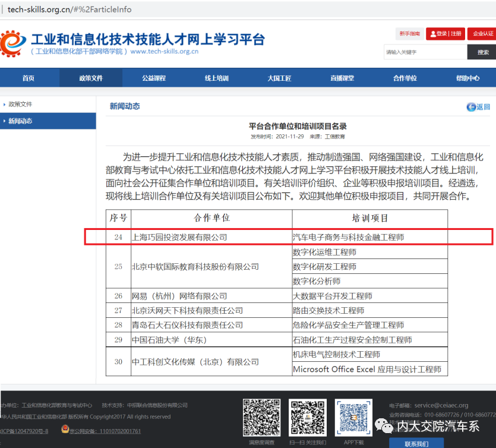Click the 上海巧园投资发展有限公司 cell
Image resolution: width=496 pixels, height=448 pixels.
(x=211, y=237)
